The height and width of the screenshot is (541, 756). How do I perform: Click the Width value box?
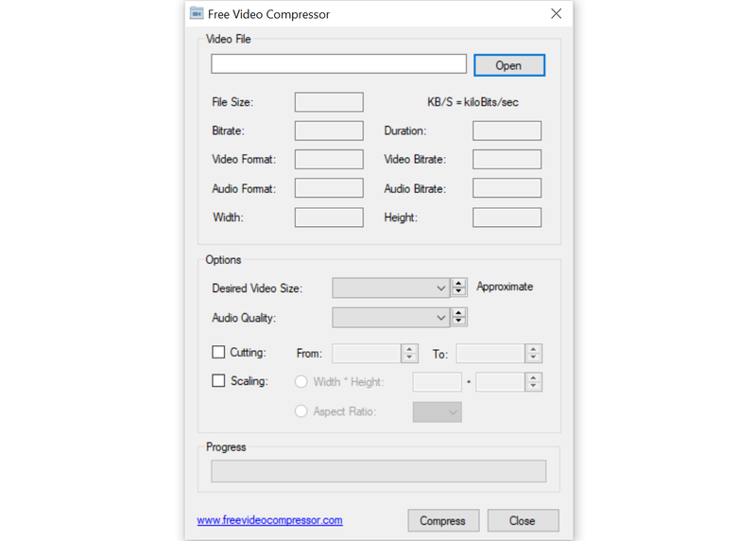329,218
